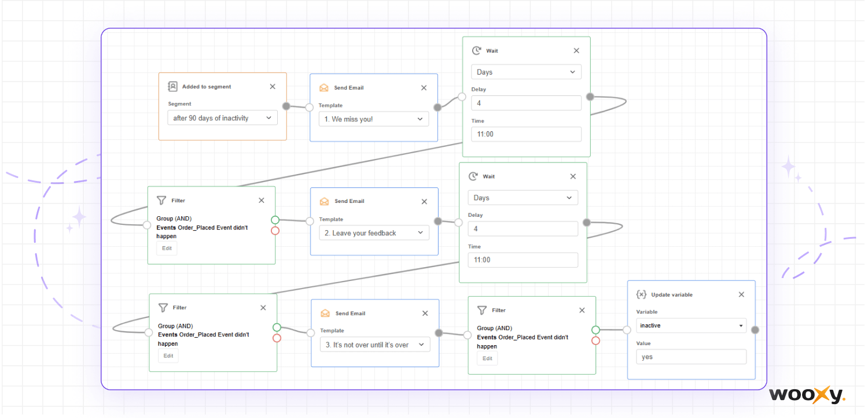Select green output of Filter before Update variable
Viewport: 868px width, 418px height.
[595, 330]
